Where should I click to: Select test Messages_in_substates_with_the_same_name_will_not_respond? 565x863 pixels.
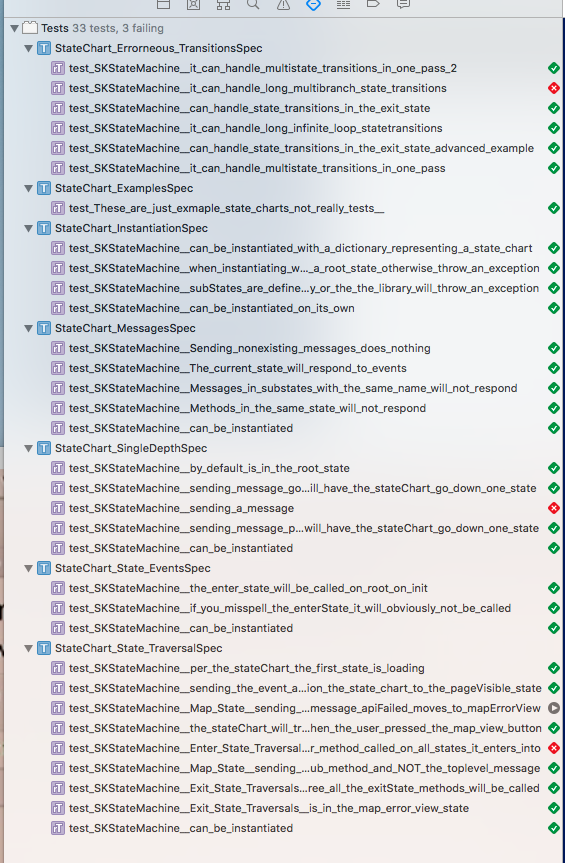[282, 389]
